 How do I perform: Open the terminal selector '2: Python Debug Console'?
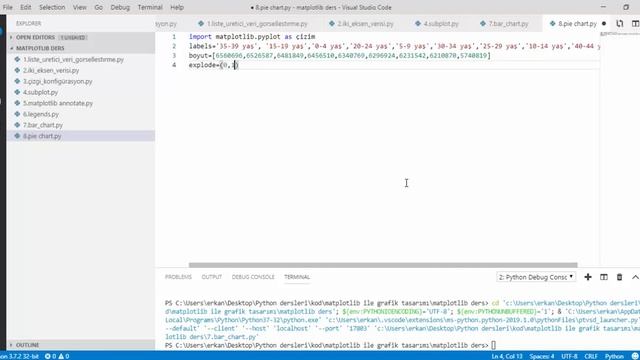click(536, 277)
